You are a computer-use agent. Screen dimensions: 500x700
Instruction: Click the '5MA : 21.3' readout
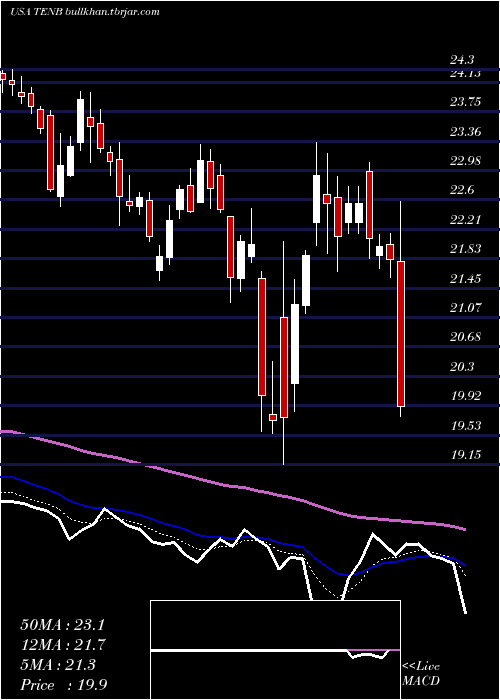click(58, 665)
